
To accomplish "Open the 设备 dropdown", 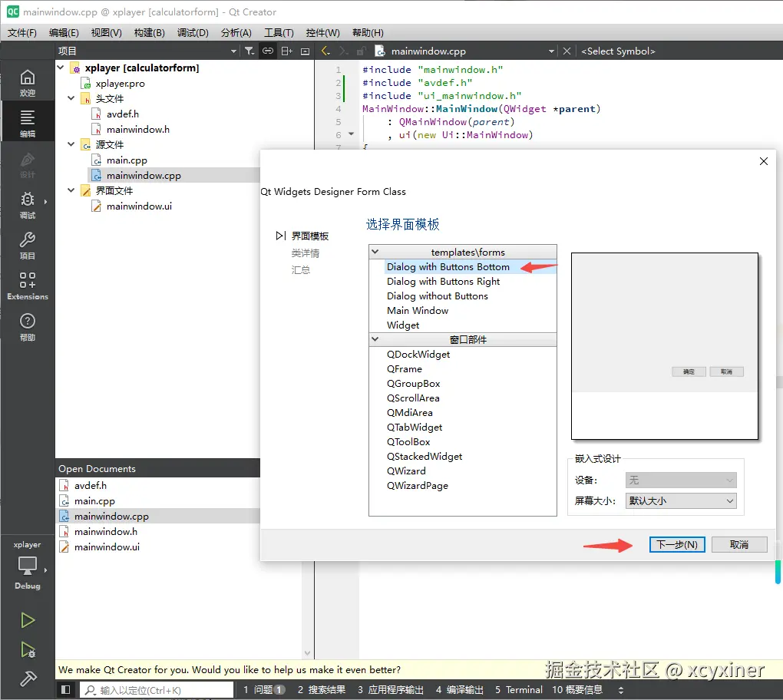I will [x=681, y=480].
